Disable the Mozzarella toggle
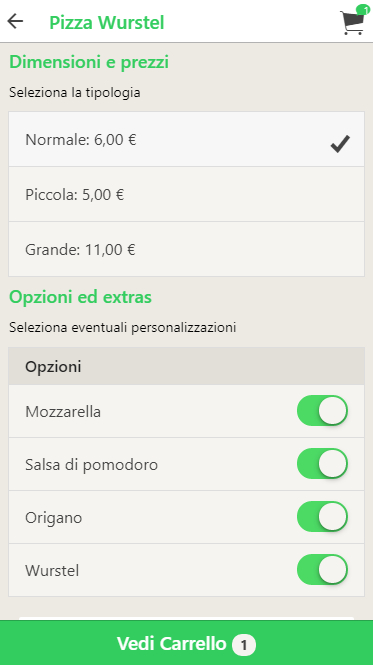Screen dimensions: 373x665 click(x=322, y=411)
